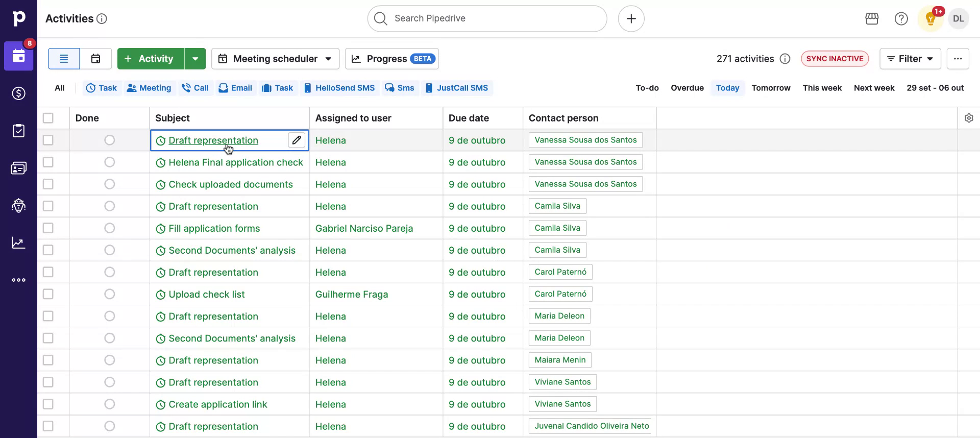Filter activities by Call type
This screenshot has height=438, width=980.
195,88
